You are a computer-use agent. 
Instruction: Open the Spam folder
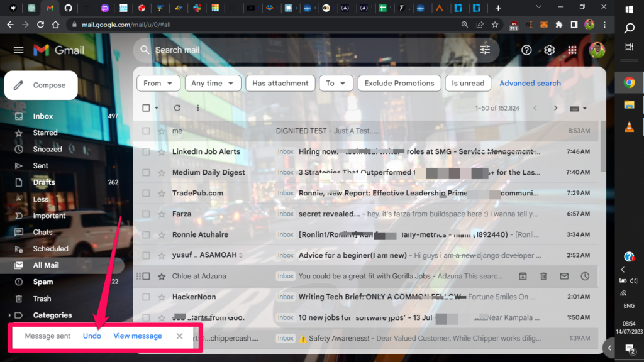click(43, 282)
